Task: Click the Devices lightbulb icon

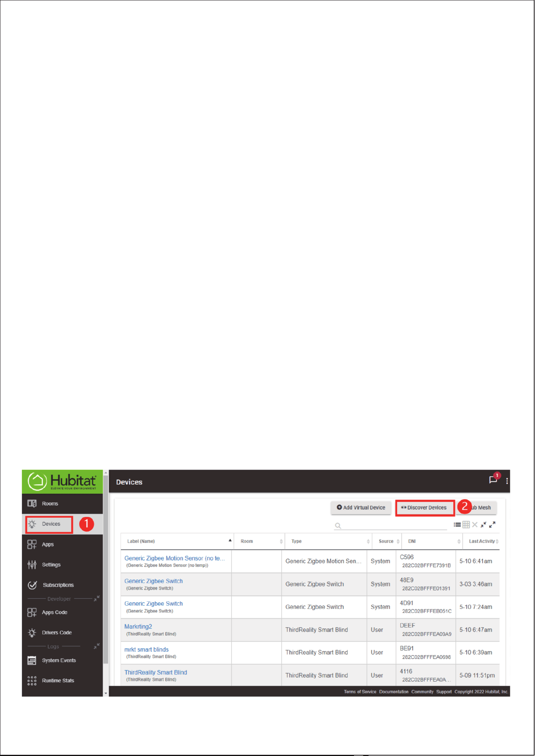Action: coord(32,524)
